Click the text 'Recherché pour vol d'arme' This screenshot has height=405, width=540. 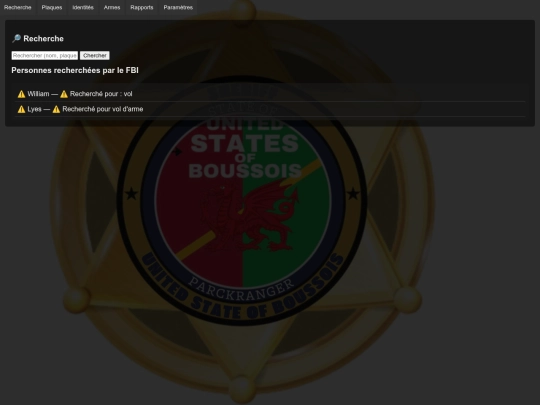[103, 109]
